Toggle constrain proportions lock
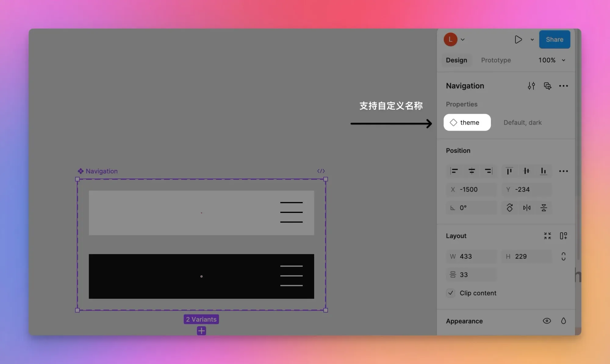 563,256
